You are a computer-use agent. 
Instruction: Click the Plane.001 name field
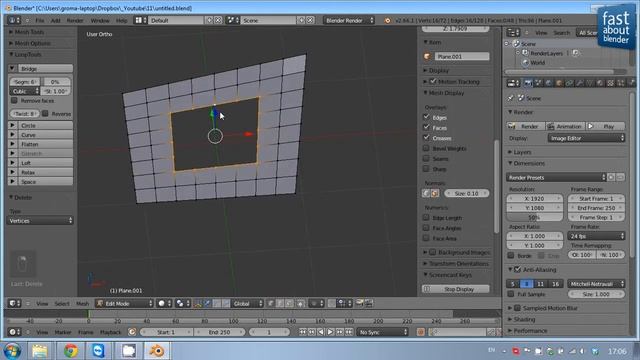pyautogui.click(x=462, y=56)
